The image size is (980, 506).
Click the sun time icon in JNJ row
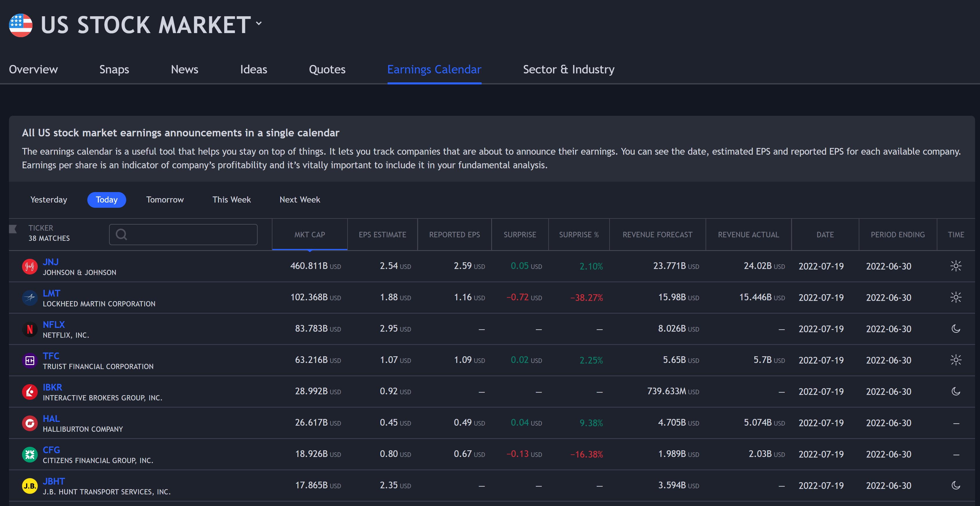click(x=956, y=266)
